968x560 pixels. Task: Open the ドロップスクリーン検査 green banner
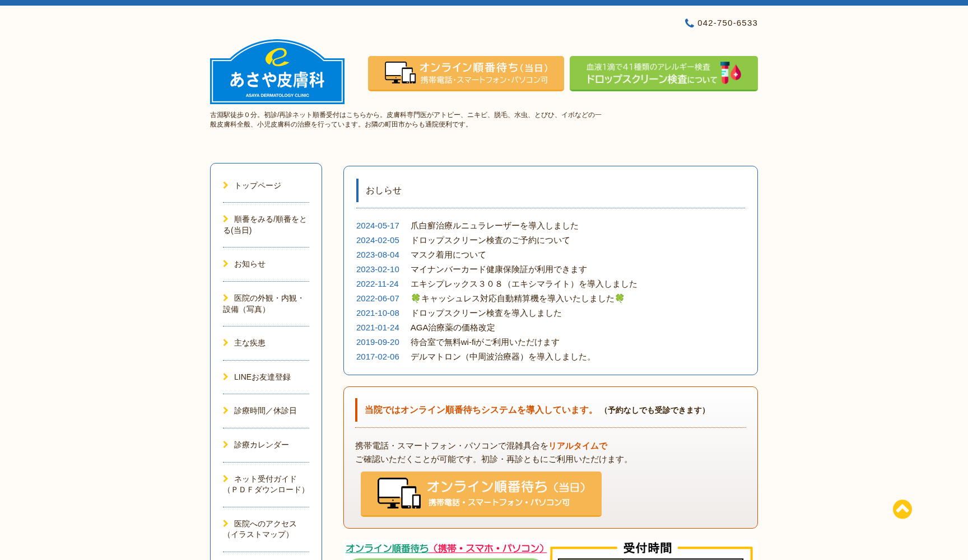663,73
